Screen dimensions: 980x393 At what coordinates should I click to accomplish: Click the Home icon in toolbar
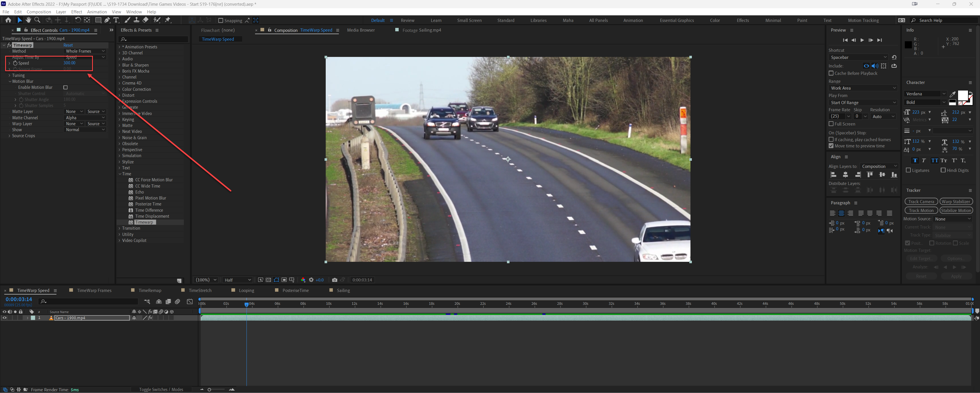click(8, 20)
